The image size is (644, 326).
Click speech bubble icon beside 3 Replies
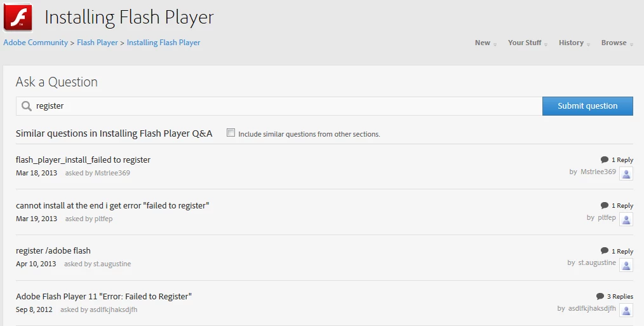(x=600, y=296)
